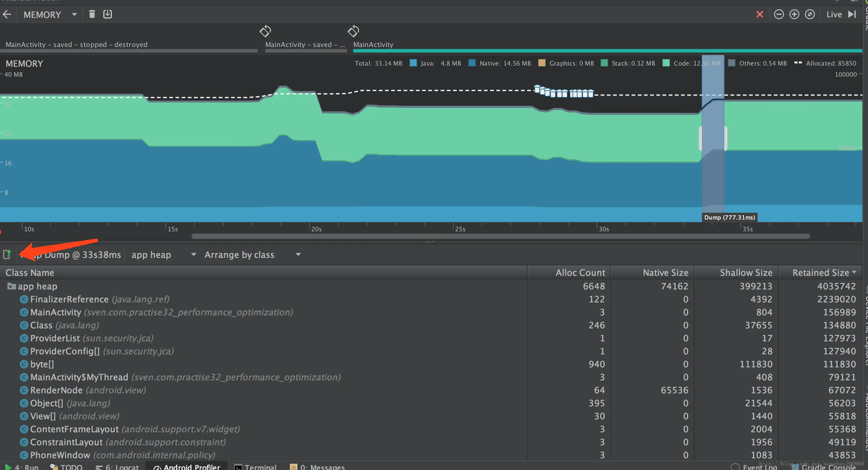The height and width of the screenshot is (470, 868).
Task: Click second screen rotation event icon
Action: tap(353, 31)
